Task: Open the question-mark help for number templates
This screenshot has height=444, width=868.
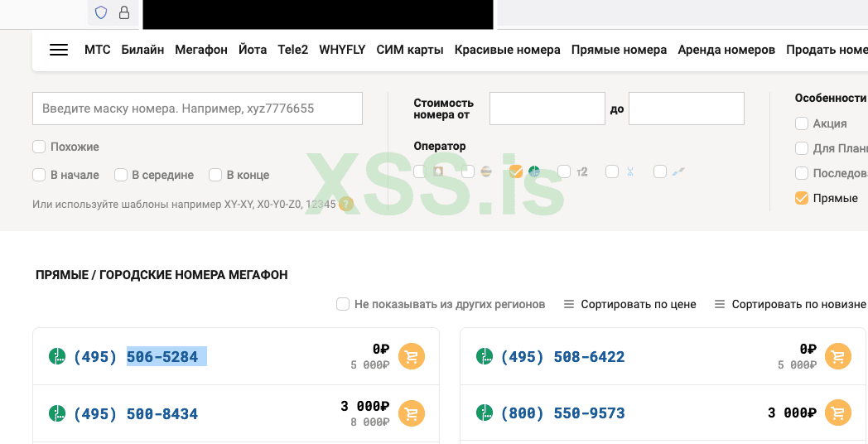Action: 346,204
